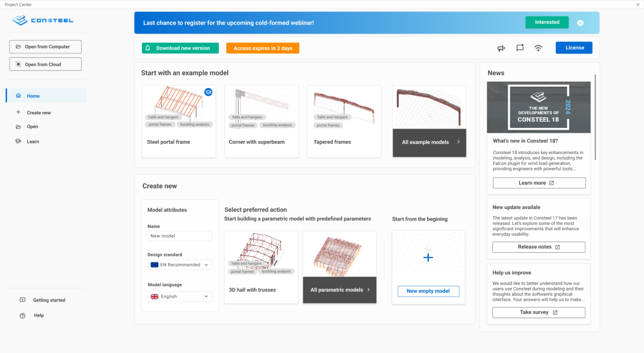
Task: Click the New empty model button
Action: click(x=428, y=291)
